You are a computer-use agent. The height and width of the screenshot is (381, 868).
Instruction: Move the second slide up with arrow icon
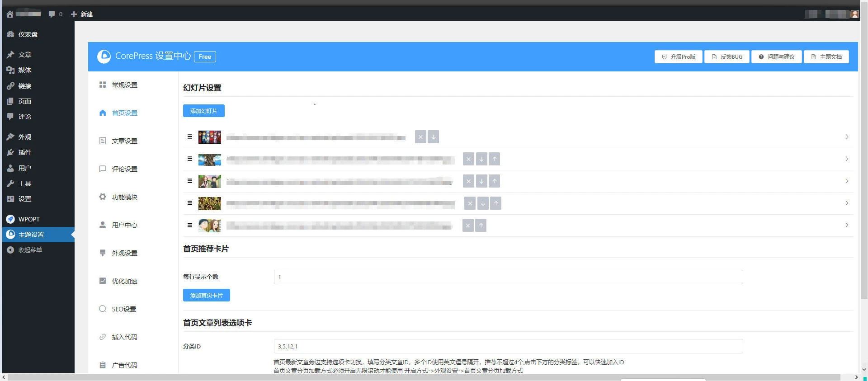point(494,159)
